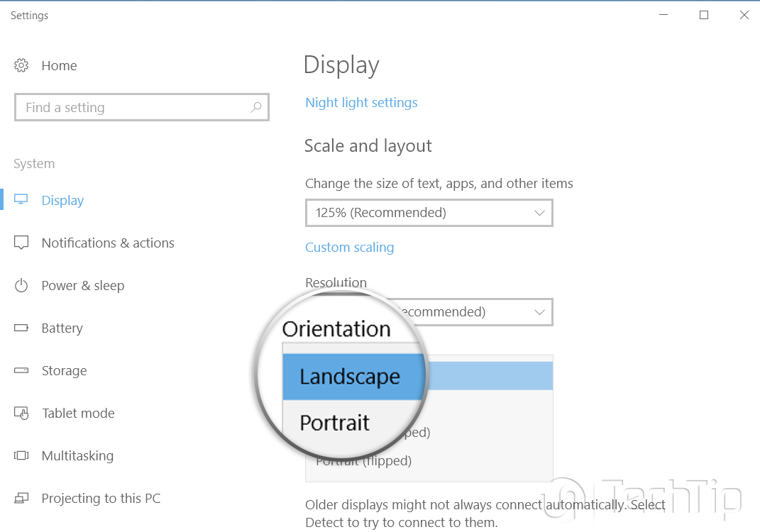The image size is (760, 532).
Task: Click the Battery icon in sidebar
Action: click(21, 328)
